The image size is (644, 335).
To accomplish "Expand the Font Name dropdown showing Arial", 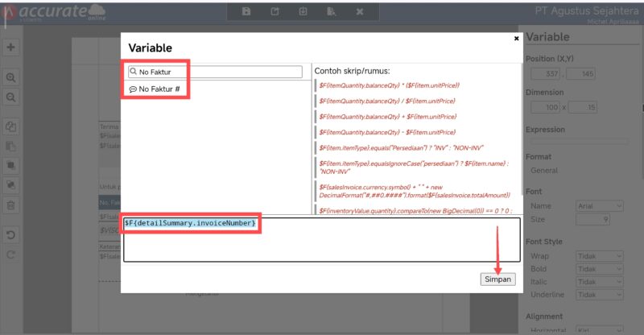I will 600,205.
